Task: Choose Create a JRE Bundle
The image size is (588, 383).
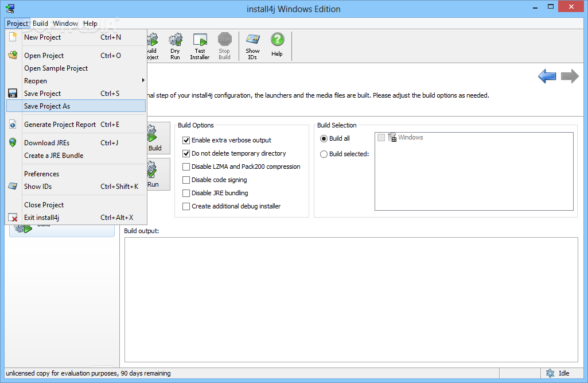Action: (x=76, y=156)
